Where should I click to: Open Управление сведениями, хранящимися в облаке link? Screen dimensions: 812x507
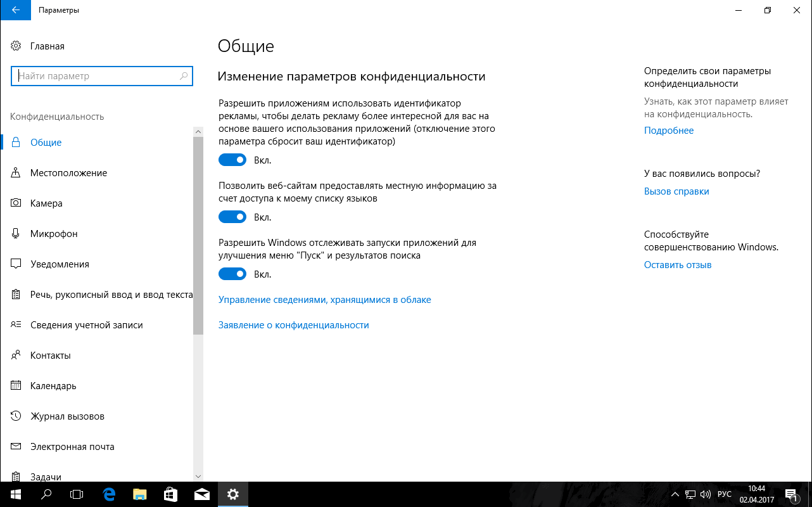325,300
